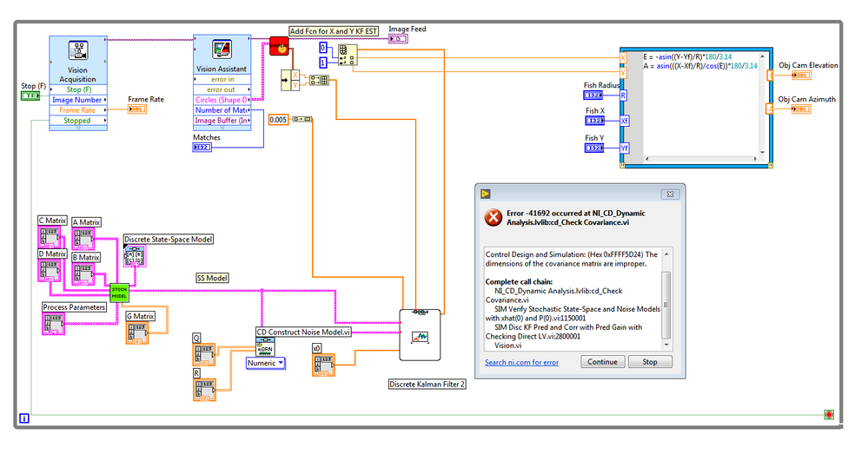868x454 pixels.
Task: Click the formula node vertical scrollbar
Action: click(762, 104)
